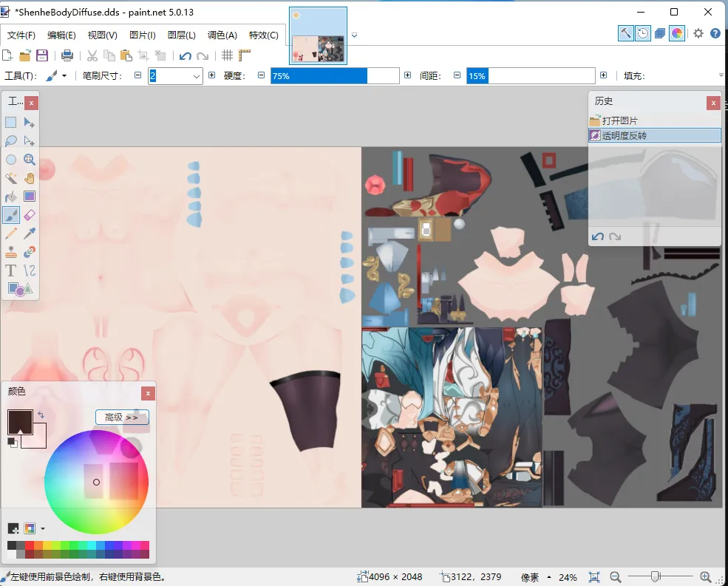728x586 pixels.
Task: Select the Line/Curve tool
Action: [x=30, y=270]
